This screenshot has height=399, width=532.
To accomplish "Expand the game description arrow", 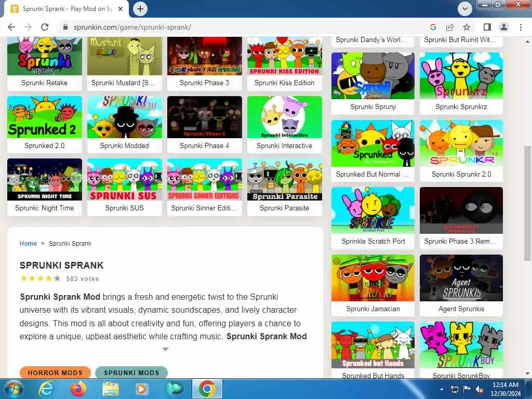I will click(165, 349).
